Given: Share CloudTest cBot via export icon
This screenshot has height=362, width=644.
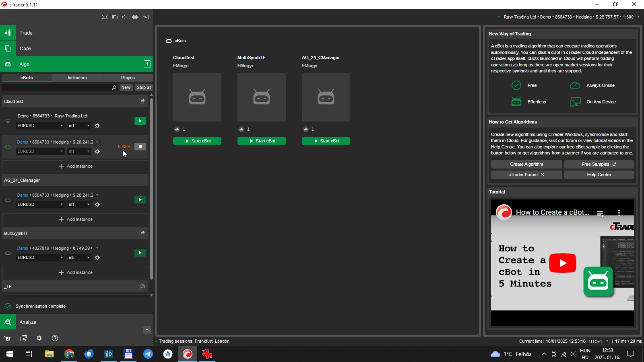Looking at the screenshot, I should (x=142, y=101).
